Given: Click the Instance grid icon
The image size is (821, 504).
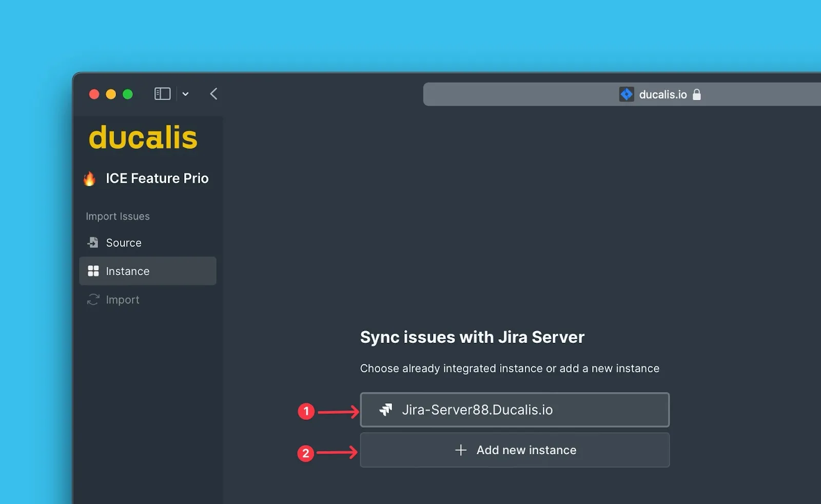Looking at the screenshot, I should [x=93, y=271].
